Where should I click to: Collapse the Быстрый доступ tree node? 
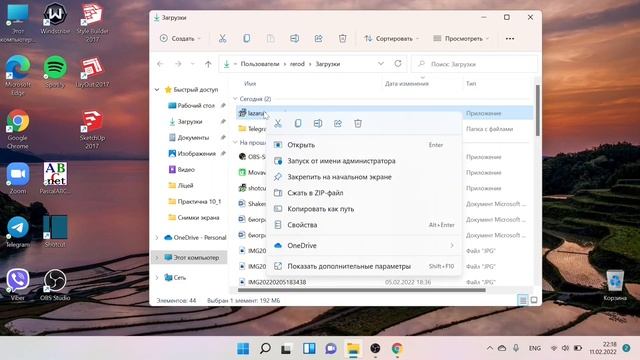tap(157, 89)
